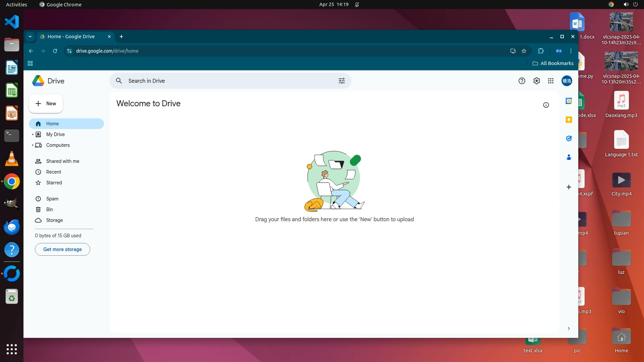Screen dimensions: 644x362
Task: Go to the Bin section
Action: pos(49,209)
